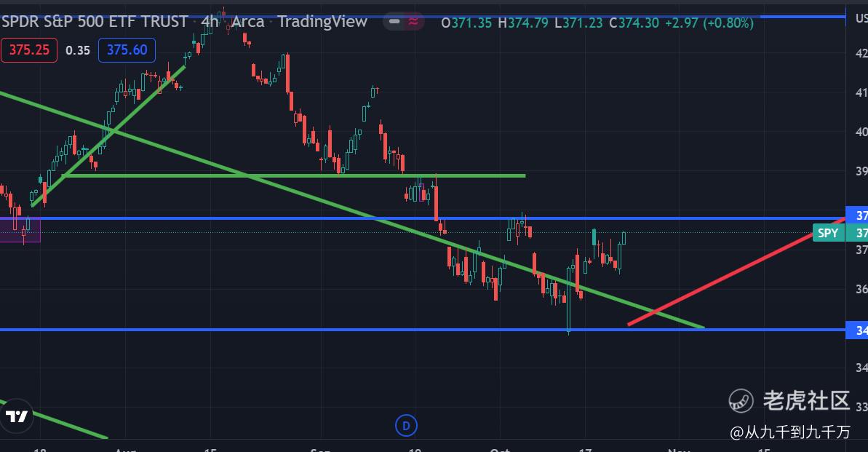Click the SPY price label on the axis
This screenshot has height=452, width=868.
pos(828,233)
